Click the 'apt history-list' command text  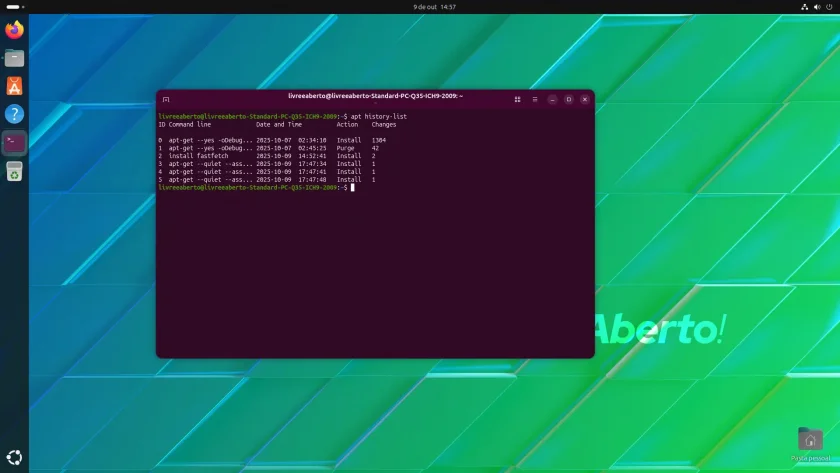(x=379, y=116)
